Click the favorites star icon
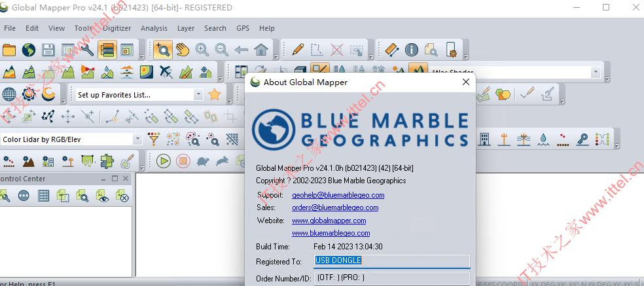Image resolution: width=644 pixels, height=286 pixels. [215, 95]
